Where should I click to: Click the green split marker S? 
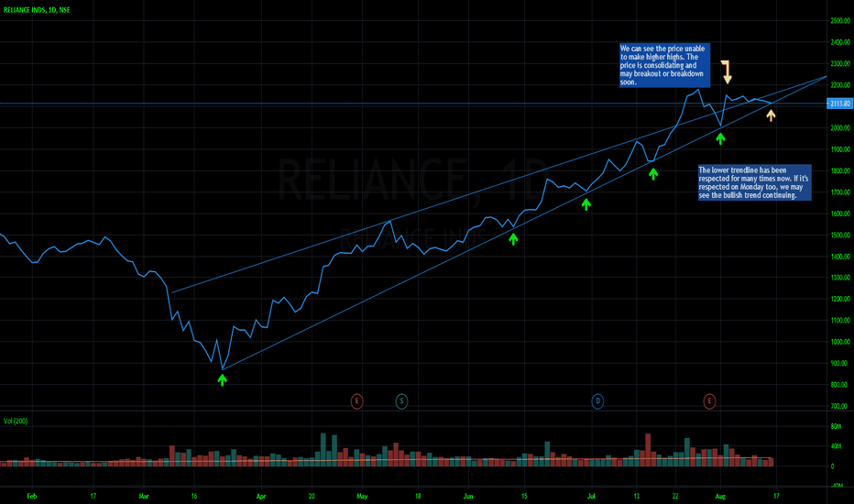click(x=401, y=401)
